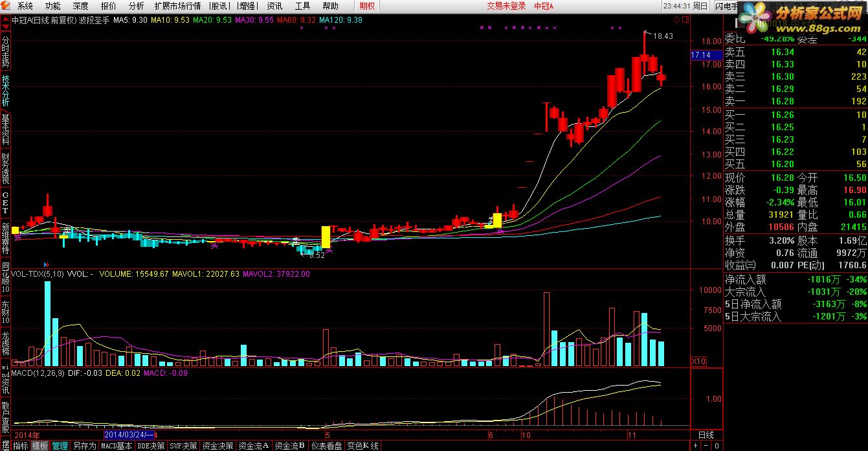Open the 同花顺10 sidebar tab

coord(5,277)
